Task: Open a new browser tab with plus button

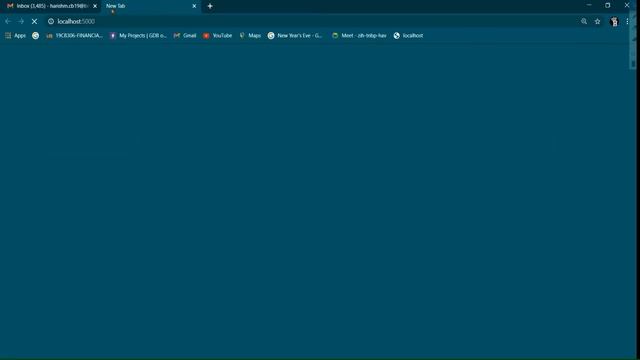Action: (x=210, y=6)
